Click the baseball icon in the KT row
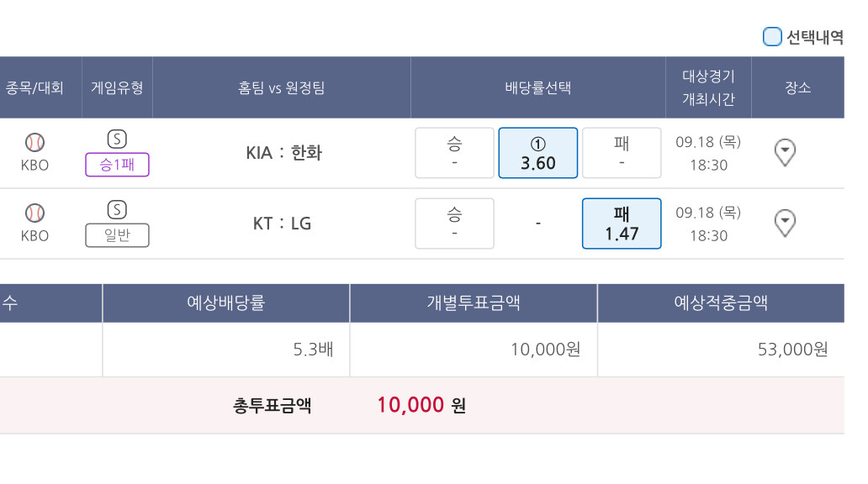Screen dimensions: 868x484 coord(34,213)
